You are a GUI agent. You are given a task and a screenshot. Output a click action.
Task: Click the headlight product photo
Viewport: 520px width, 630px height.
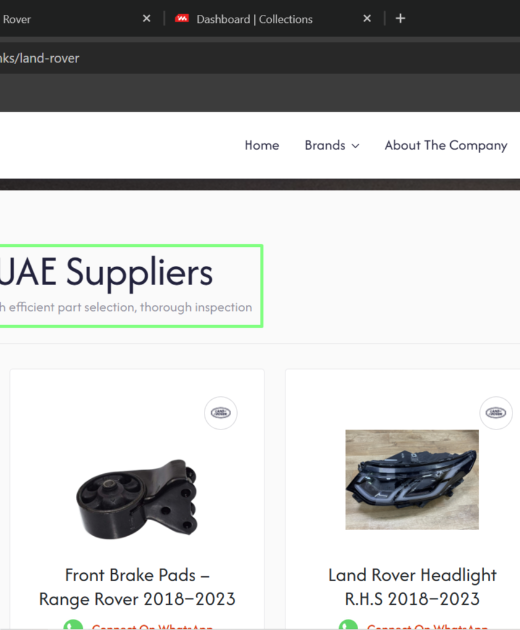click(412, 480)
